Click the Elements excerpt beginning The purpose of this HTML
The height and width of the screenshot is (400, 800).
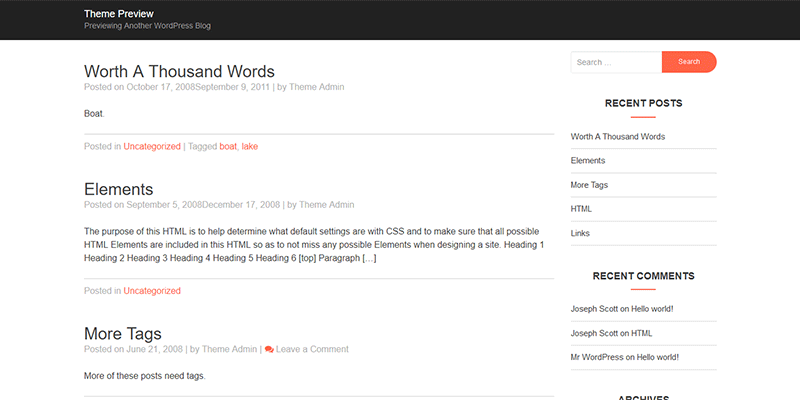(314, 245)
